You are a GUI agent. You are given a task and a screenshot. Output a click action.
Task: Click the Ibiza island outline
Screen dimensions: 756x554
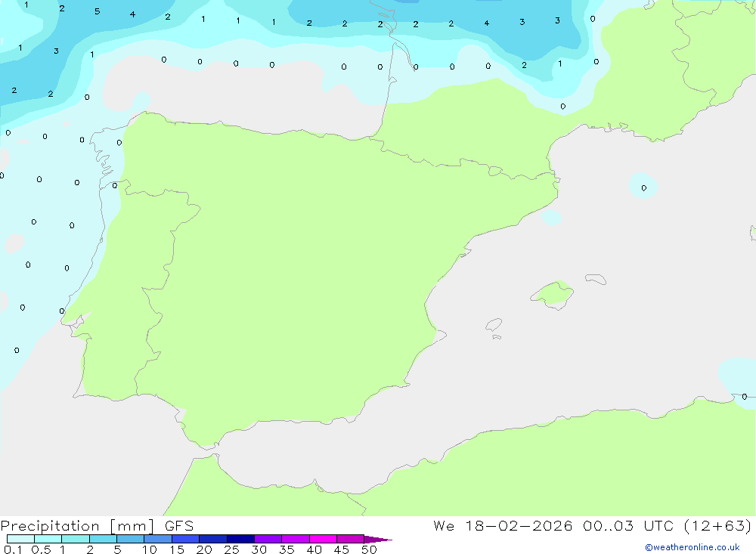click(494, 325)
